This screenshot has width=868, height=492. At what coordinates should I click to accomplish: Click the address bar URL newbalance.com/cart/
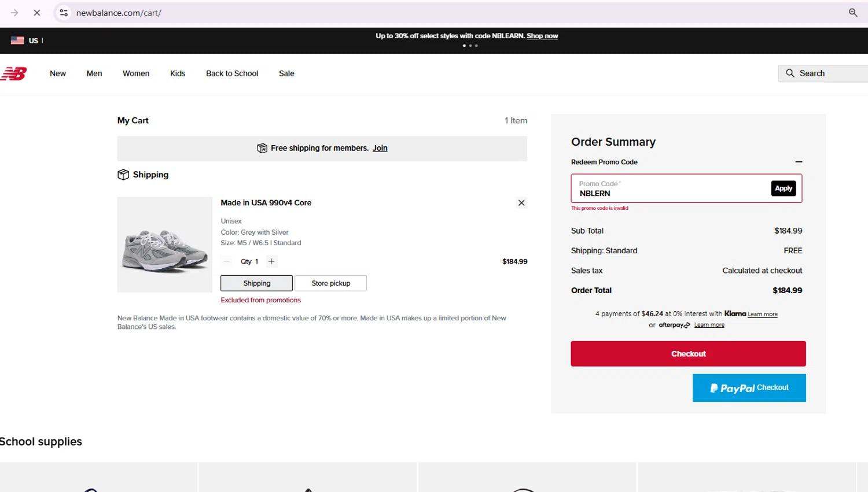pyautogui.click(x=119, y=13)
